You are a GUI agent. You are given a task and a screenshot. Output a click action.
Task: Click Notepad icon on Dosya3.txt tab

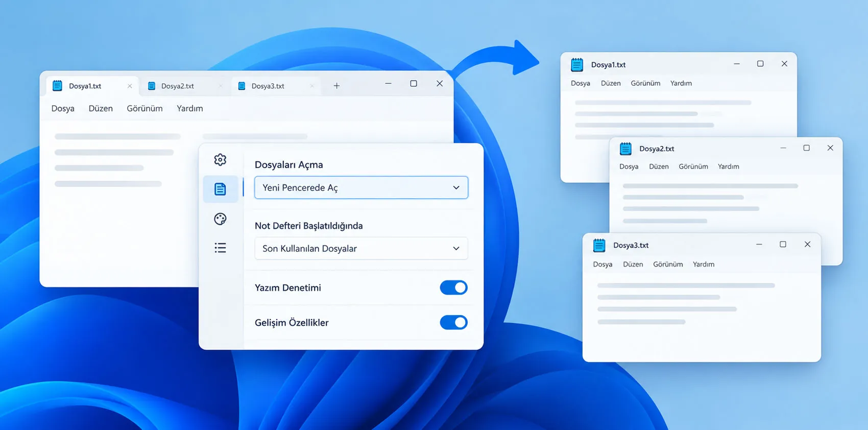(x=242, y=86)
